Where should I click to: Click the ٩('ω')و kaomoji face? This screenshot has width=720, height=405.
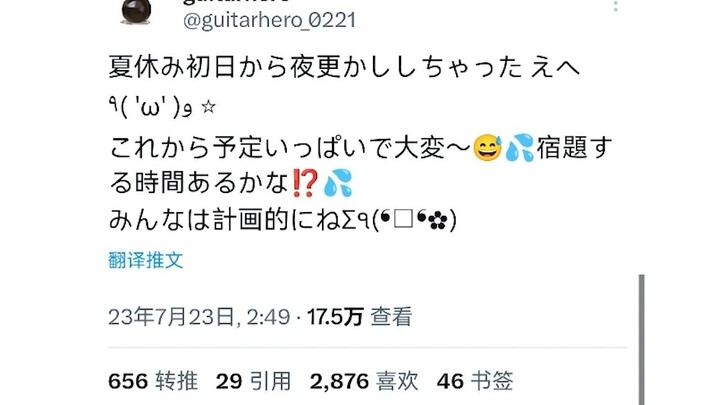tap(150, 107)
